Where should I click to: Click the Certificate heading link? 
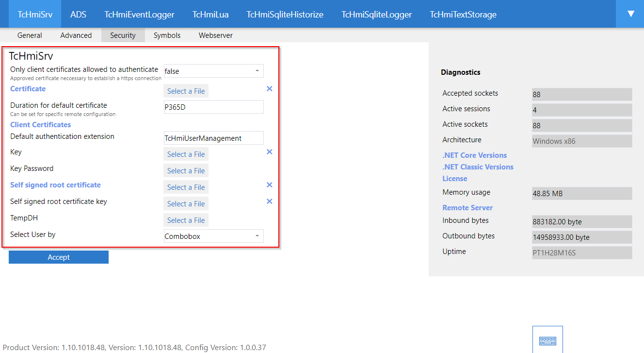click(28, 89)
